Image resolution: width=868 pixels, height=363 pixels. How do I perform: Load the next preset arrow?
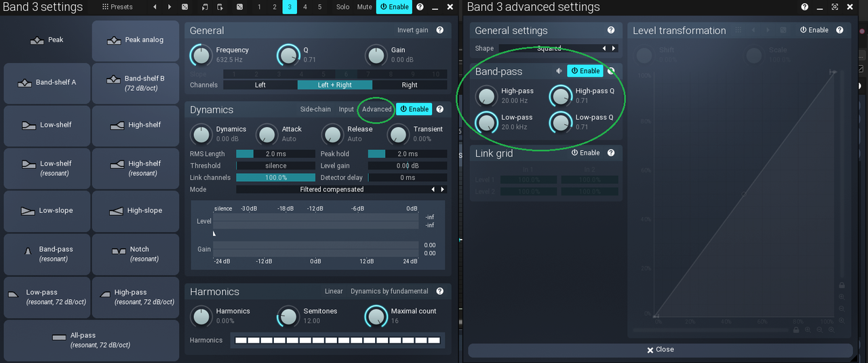(x=170, y=7)
